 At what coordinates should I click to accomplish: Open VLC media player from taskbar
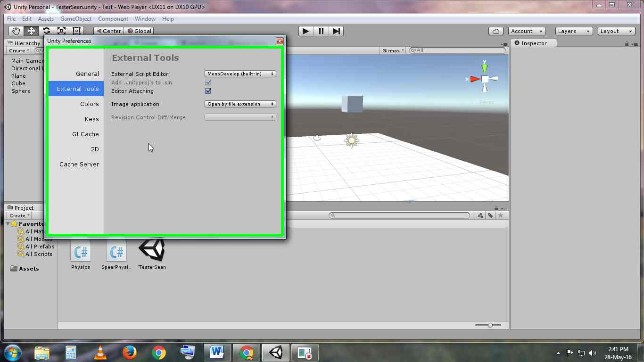(100, 353)
